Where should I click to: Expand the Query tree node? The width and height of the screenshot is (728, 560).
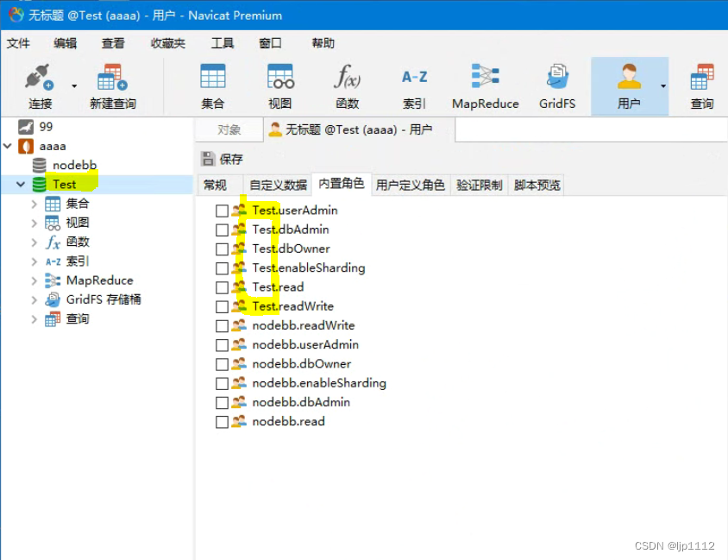point(34,319)
